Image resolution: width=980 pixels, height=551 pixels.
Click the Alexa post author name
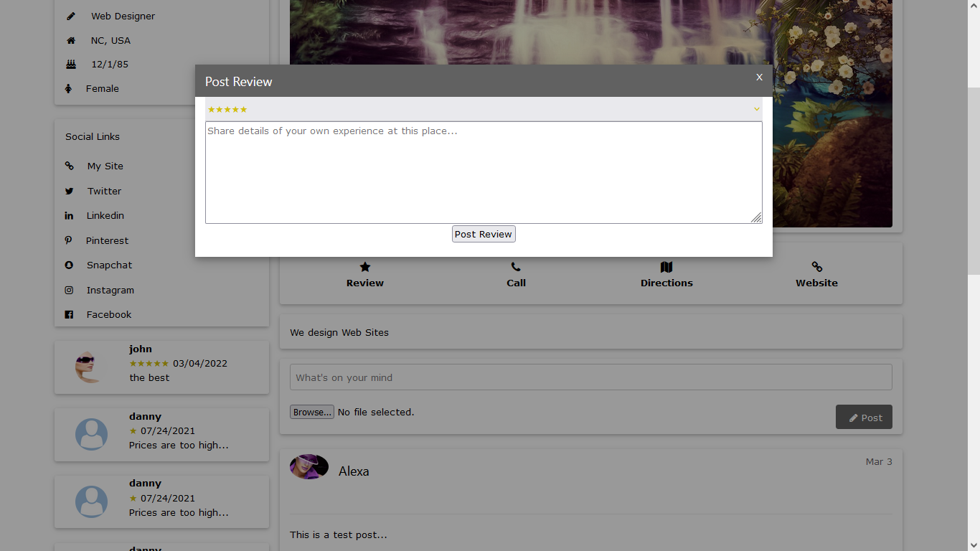[354, 471]
